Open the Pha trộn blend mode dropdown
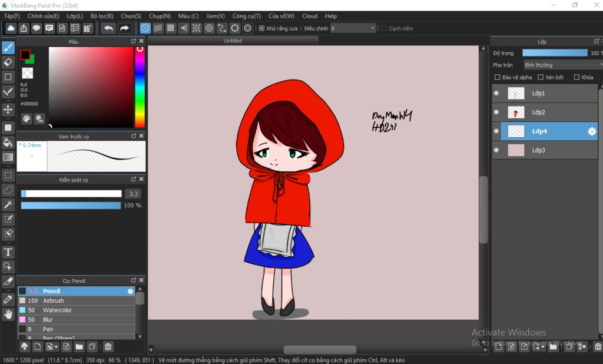The height and width of the screenshot is (364, 603). pos(563,65)
